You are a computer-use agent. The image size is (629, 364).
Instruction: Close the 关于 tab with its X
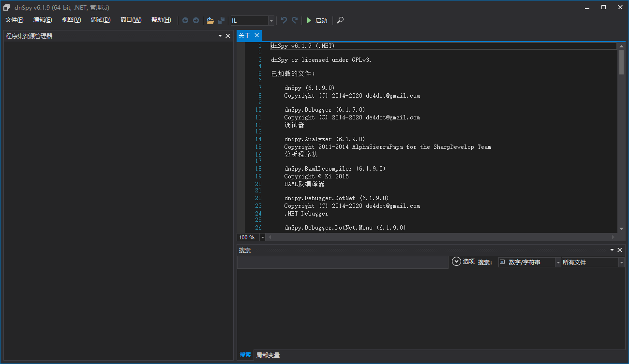[257, 35]
